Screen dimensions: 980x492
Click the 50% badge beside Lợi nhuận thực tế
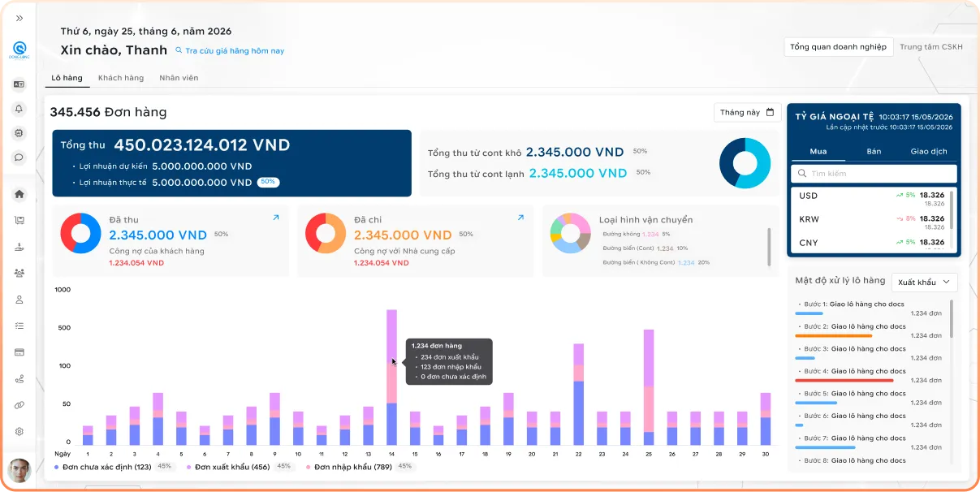point(268,182)
